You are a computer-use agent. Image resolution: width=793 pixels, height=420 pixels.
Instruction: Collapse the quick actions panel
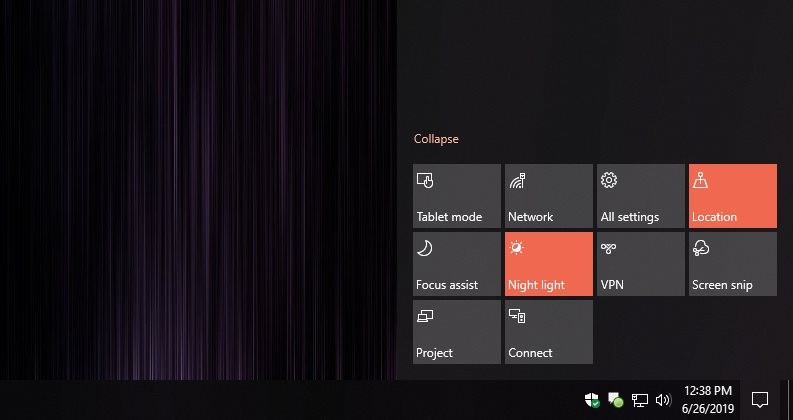pyautogui.click(x=436, y=139)
